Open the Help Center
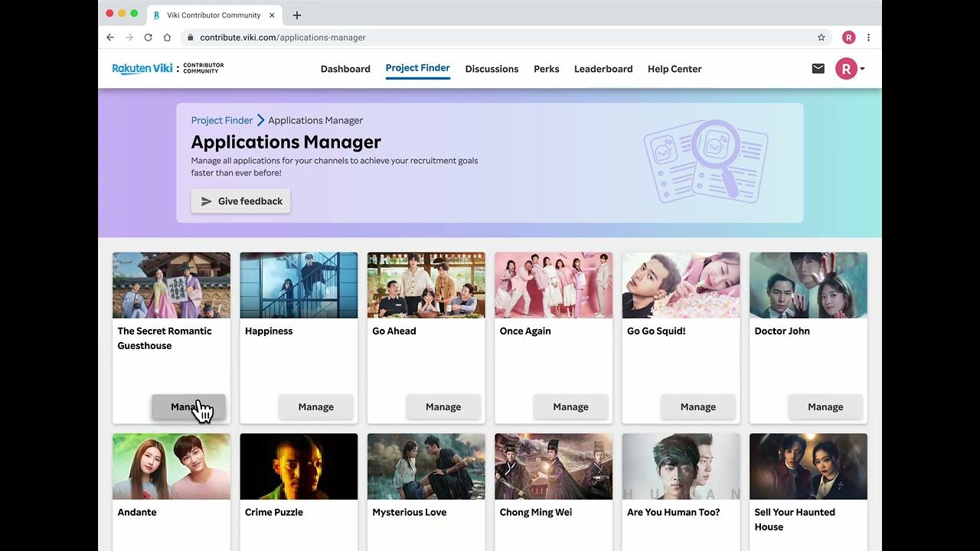The image size is (980, 551). [675, 69]
